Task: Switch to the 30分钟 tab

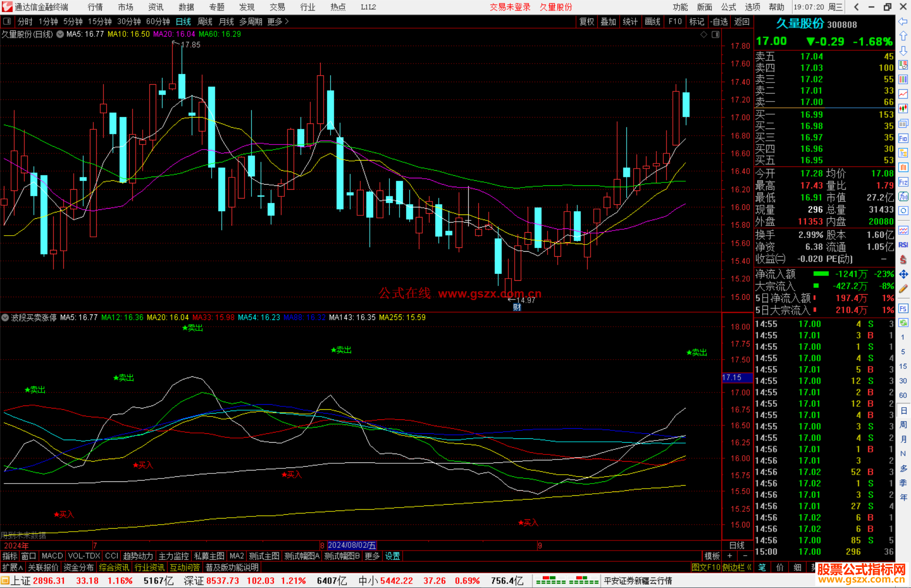Action: (x=129, y=21)
